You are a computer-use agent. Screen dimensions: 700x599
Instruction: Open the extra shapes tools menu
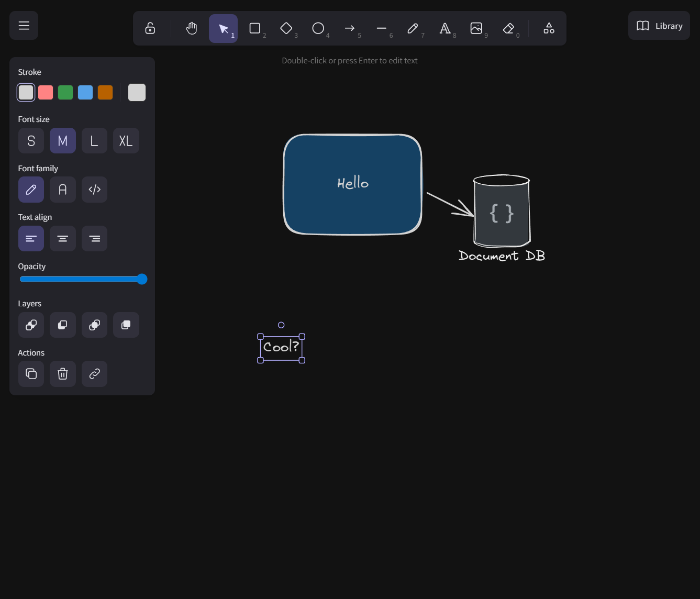click(548, 28)
